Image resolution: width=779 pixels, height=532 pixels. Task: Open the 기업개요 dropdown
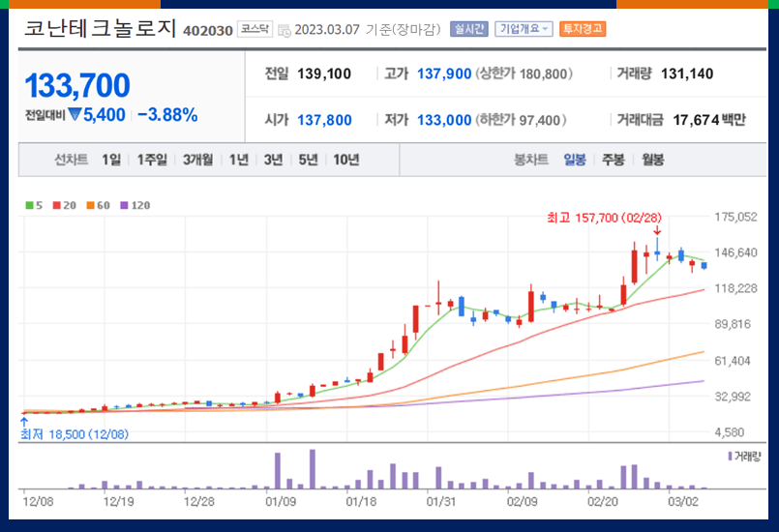524,29
